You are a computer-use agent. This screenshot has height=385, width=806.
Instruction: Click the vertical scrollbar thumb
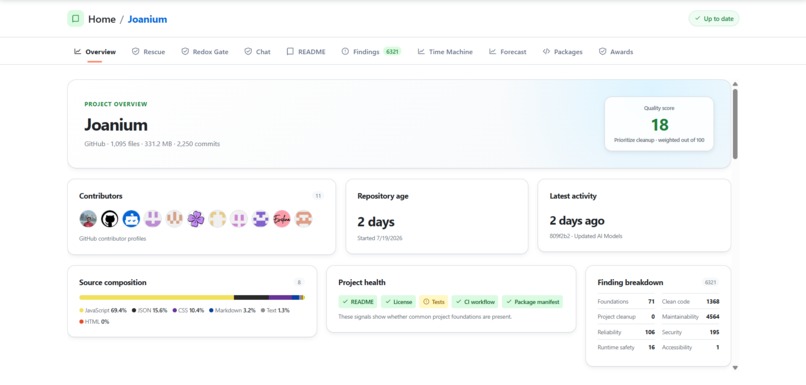[x=735, y=124]
